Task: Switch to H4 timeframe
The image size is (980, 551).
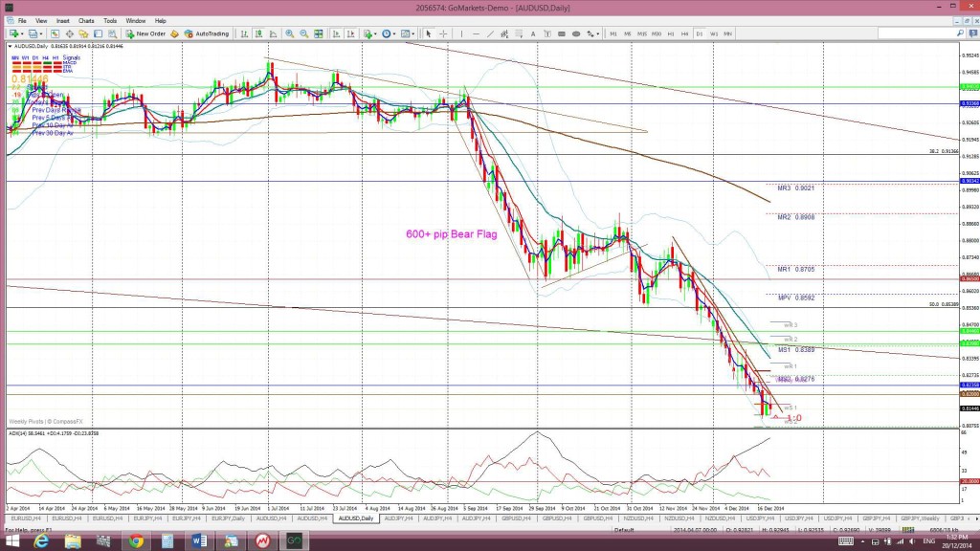Action: 685,33
